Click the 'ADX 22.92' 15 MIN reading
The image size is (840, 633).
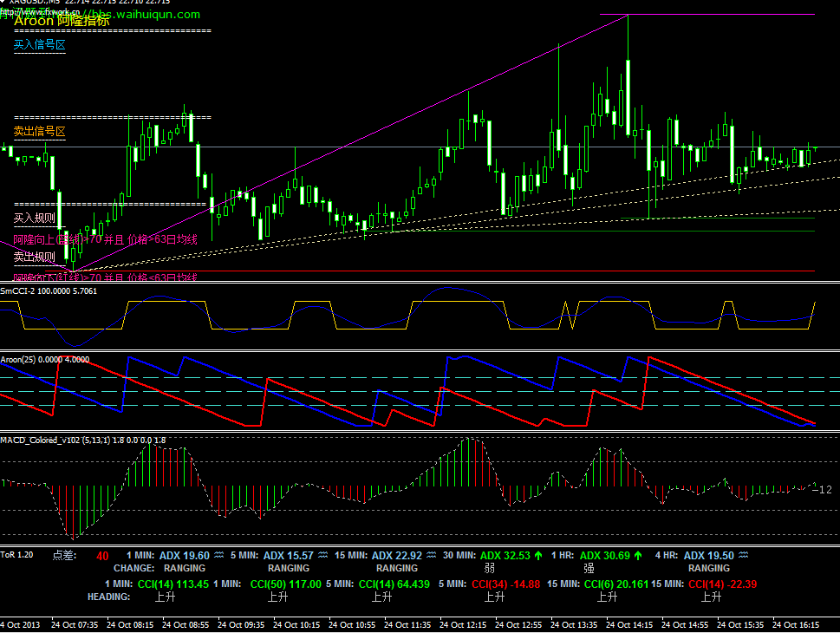[397, 556]
